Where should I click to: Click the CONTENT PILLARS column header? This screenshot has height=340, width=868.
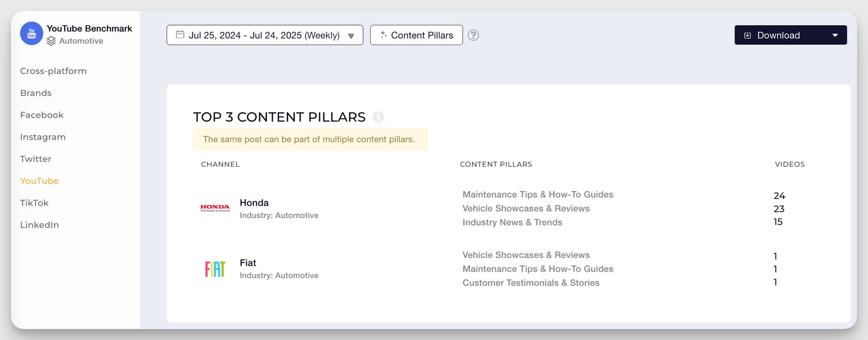[496, 164]
